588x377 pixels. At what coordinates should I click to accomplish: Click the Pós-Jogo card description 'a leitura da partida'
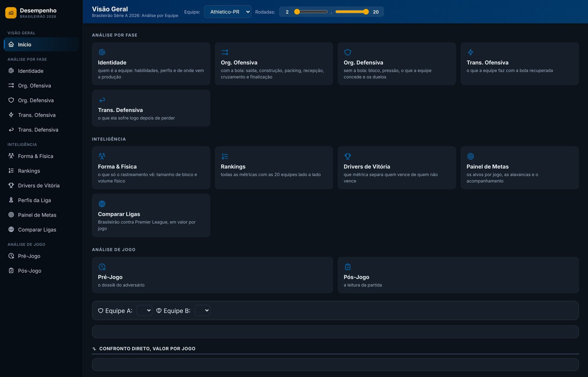363,285
